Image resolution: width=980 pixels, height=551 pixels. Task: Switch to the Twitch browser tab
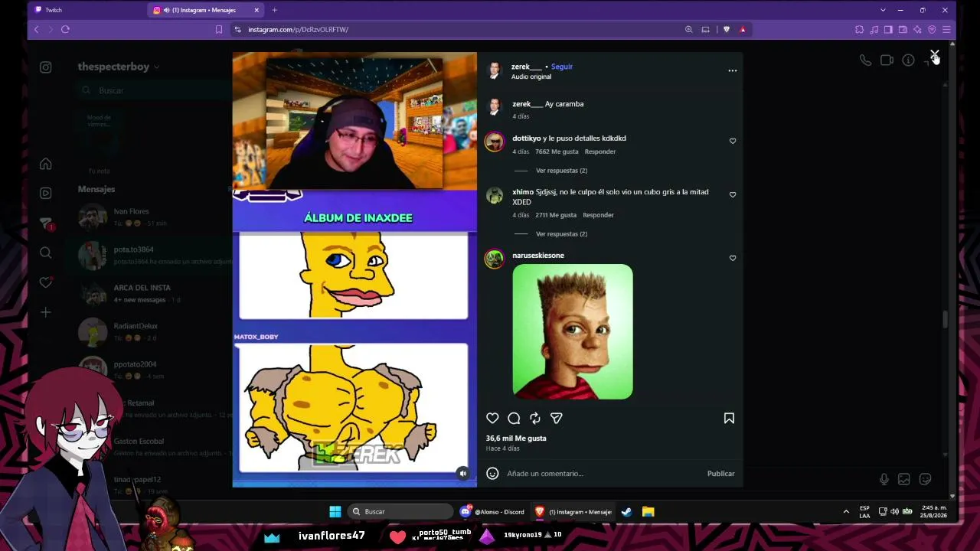pyautogui.click(x=86, y=10)
